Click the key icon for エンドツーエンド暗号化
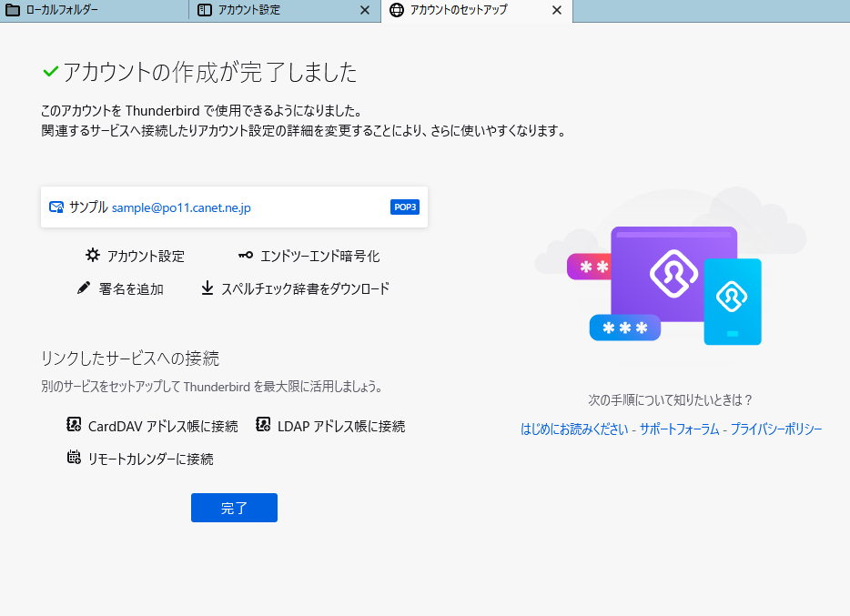 click(246, 255)
